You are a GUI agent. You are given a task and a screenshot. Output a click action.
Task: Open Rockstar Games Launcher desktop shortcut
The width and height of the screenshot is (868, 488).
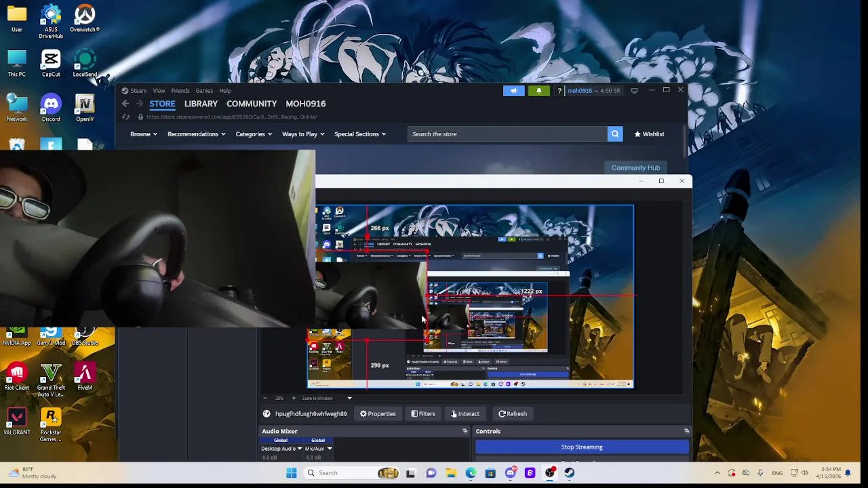coord(51,425)
